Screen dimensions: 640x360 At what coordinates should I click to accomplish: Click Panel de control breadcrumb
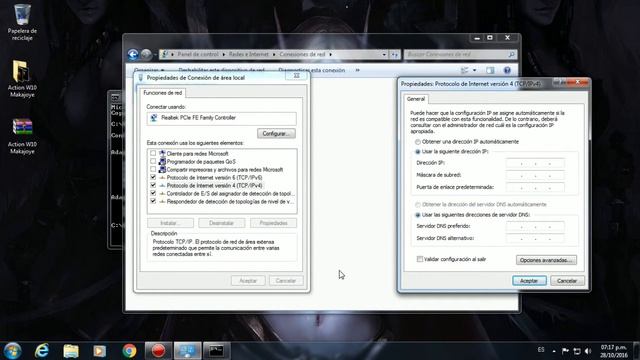[198, 54]
